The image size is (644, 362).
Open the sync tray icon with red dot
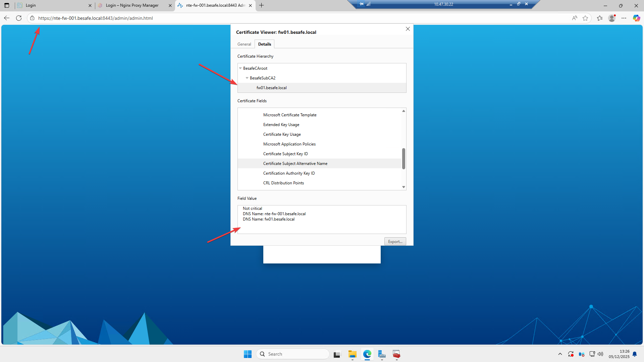pyautogui.click(x=571, y=354)
